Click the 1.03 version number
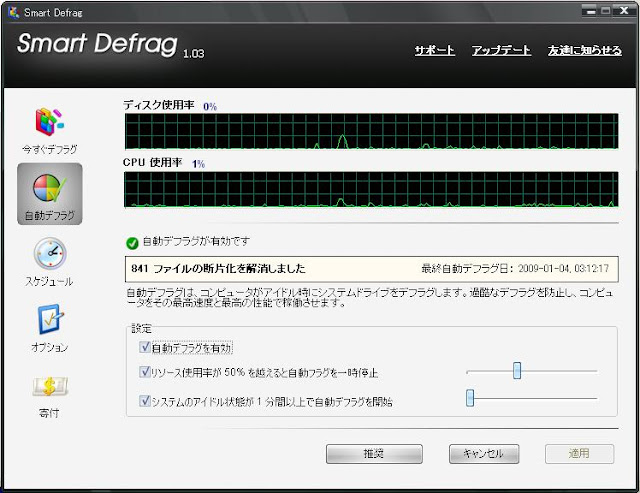 (x=193, y=53)
